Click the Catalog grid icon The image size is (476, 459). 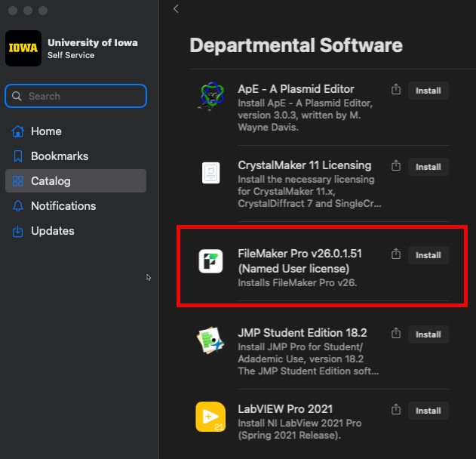[x=18, y=181]
